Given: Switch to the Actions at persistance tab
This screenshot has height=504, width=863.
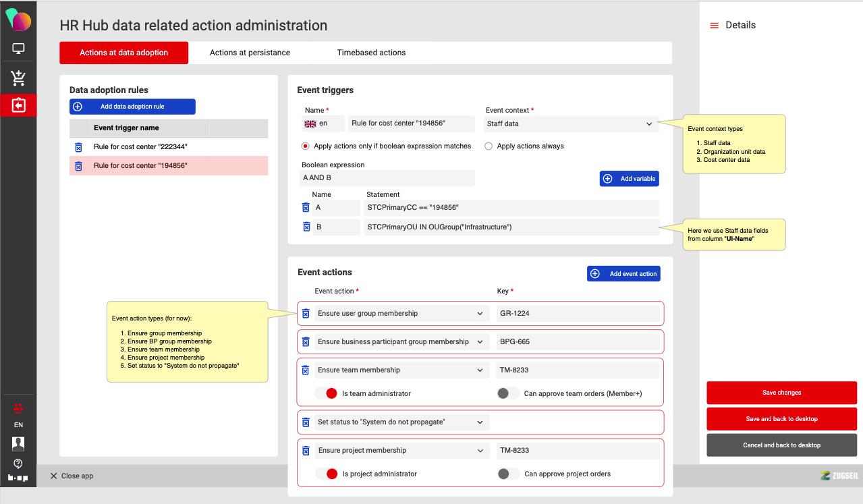Looking at the screenshot, I should pos(250,53).
